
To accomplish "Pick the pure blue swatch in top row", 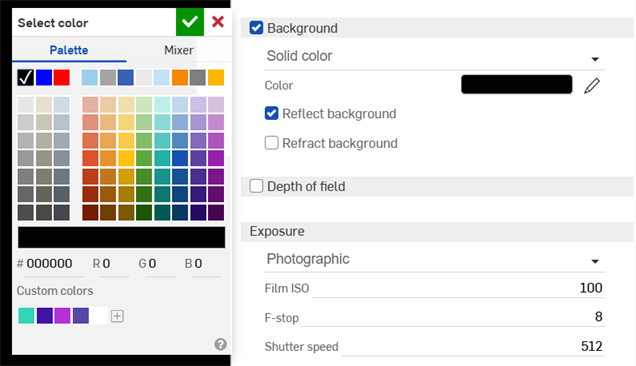I will 44,78.
